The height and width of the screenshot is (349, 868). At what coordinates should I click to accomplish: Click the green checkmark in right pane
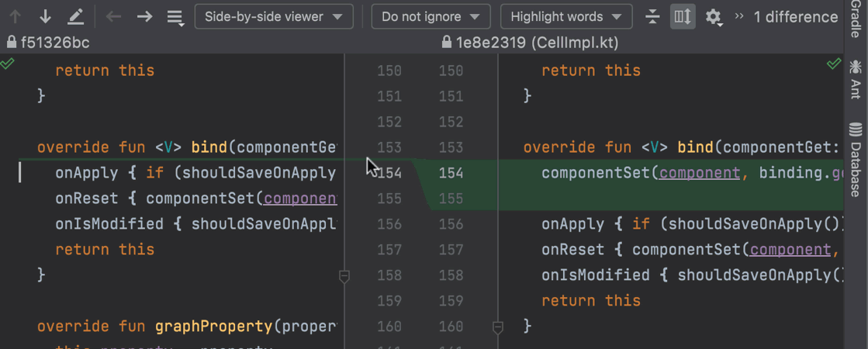point(834,63)
